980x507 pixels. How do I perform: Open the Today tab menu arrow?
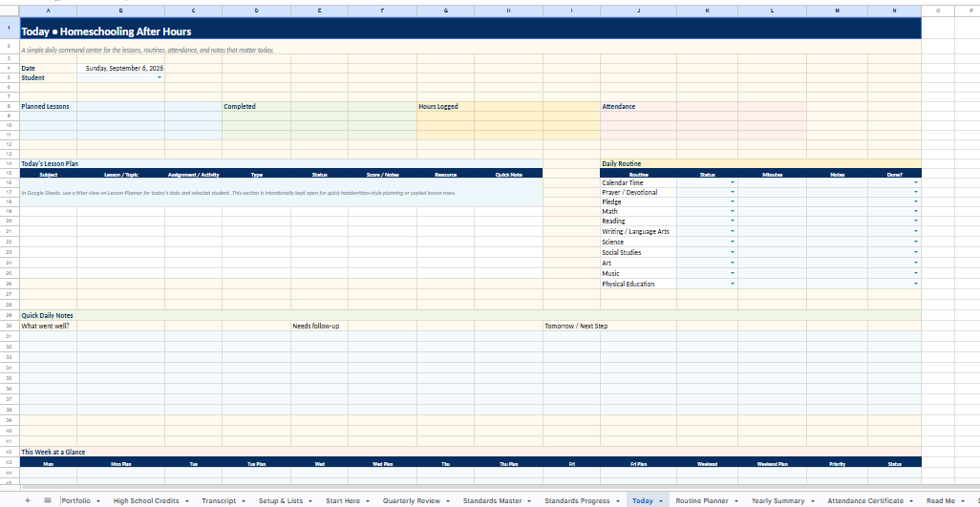(x=661, y=501)
